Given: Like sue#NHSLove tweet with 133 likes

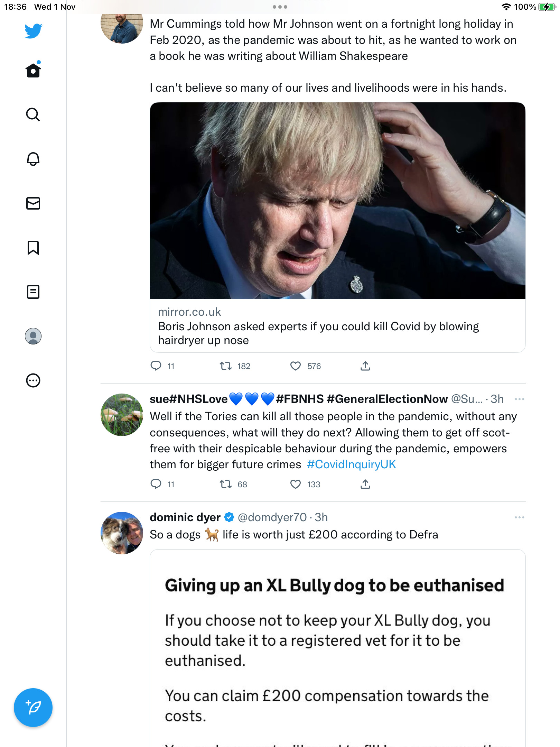Looking at the screenshot, I should tap(296, 484).
